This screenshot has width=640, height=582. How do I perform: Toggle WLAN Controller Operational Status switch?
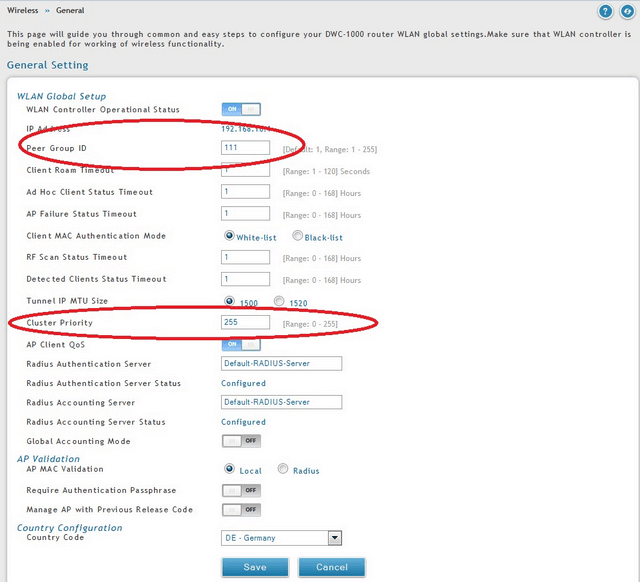tap(240, 109)
